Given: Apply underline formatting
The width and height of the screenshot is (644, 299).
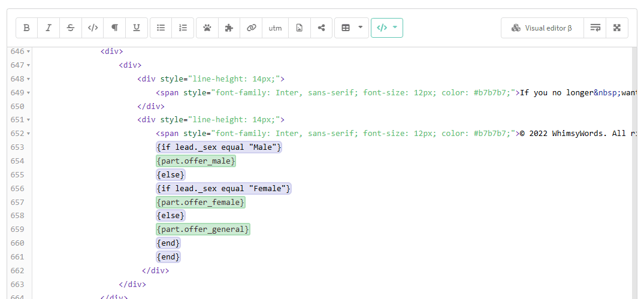Looking at the screenshot, I should 137,28.
